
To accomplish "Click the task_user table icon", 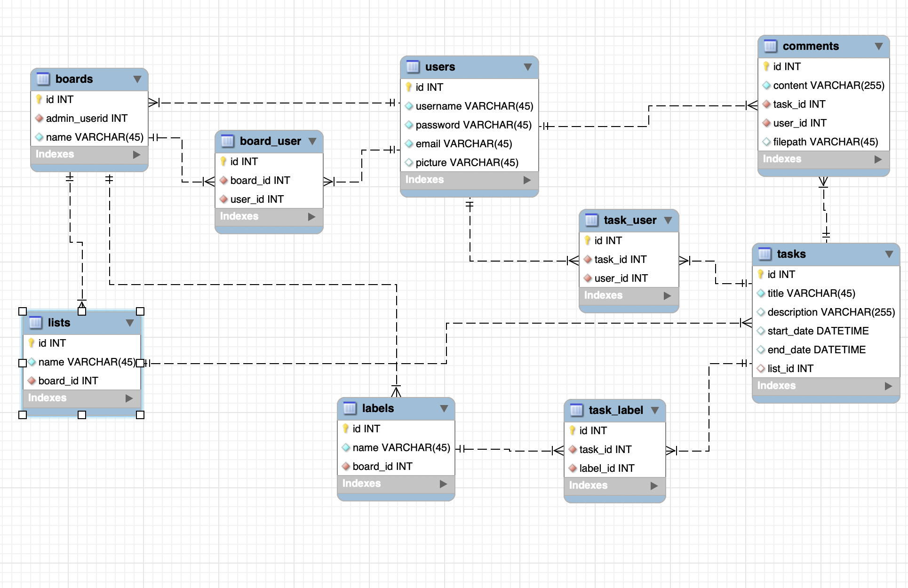I will pyautogui.click(x=591, y=220).
